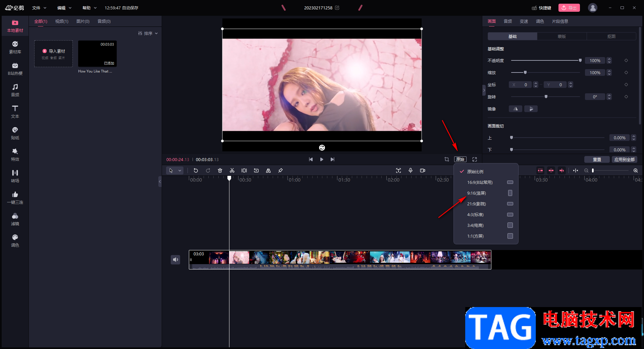Open the 特效 effects panel
The image size is (644, 349).
coord(15,155)
